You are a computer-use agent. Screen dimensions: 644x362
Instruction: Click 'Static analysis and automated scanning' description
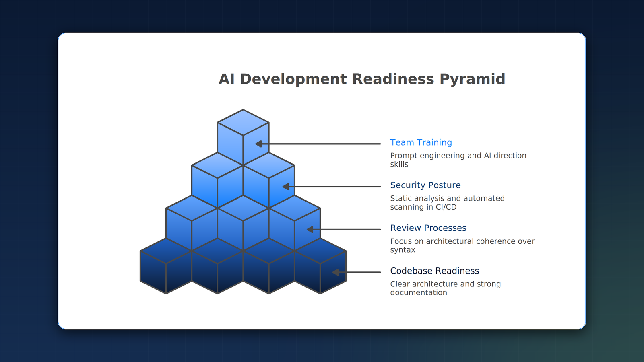tap(447, 203)
